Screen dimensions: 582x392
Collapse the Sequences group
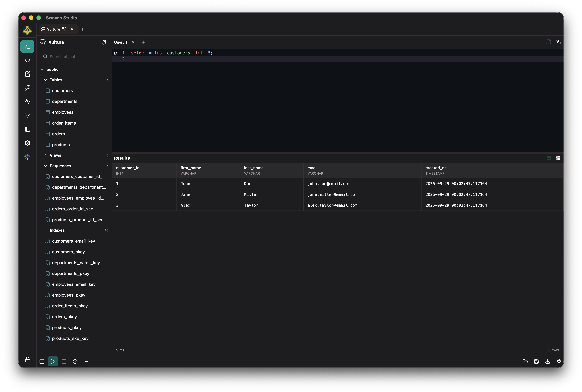[x=46, y=166]
